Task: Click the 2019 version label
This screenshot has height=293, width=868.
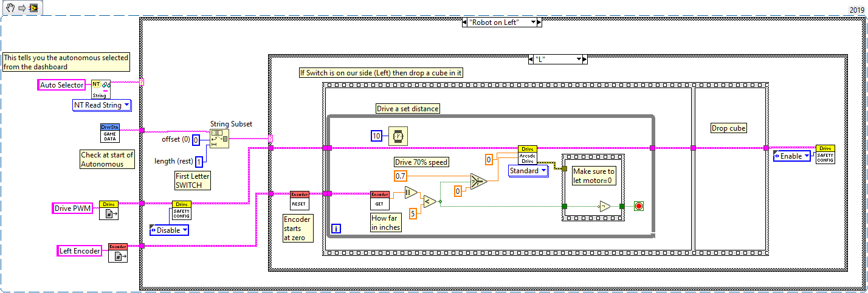Action: point(856,11)
